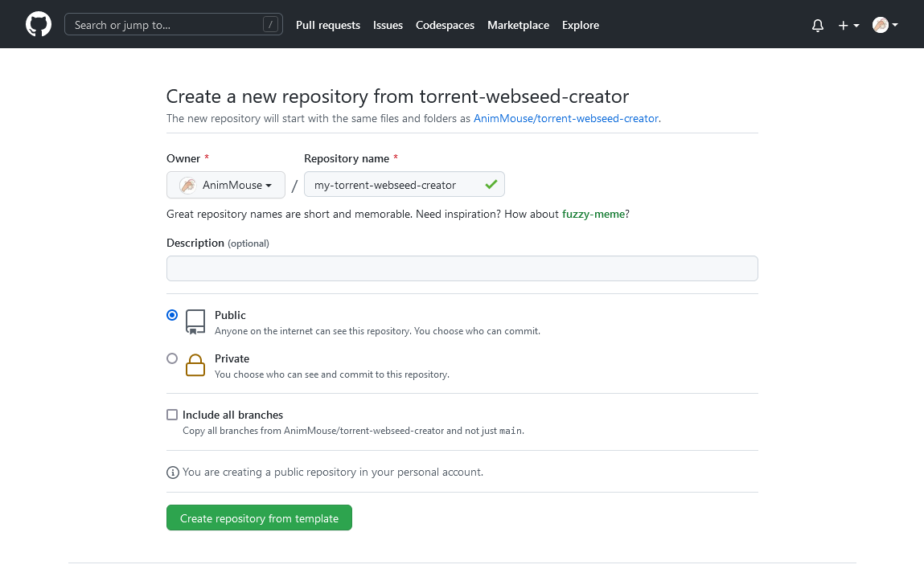Expand the plus create-new menu

click(x=848, y=25)
